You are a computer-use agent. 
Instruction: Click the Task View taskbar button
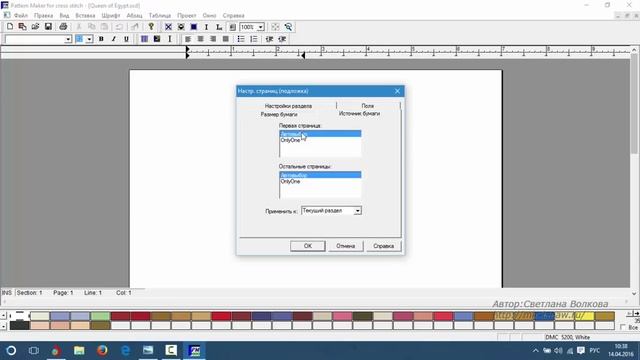point(33,351)
